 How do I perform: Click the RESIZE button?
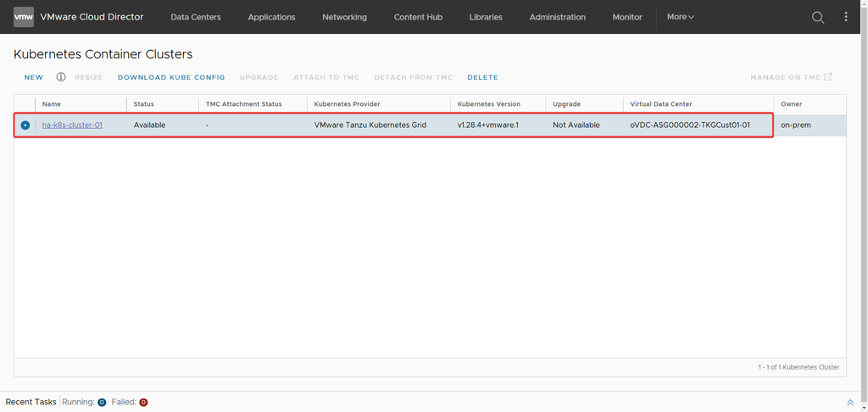(x=88, y=77)
